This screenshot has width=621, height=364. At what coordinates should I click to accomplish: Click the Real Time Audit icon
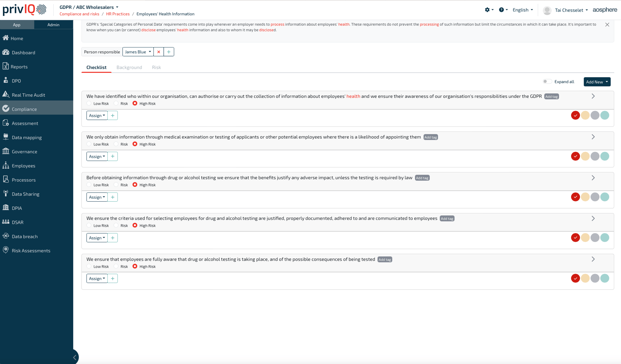6,95
